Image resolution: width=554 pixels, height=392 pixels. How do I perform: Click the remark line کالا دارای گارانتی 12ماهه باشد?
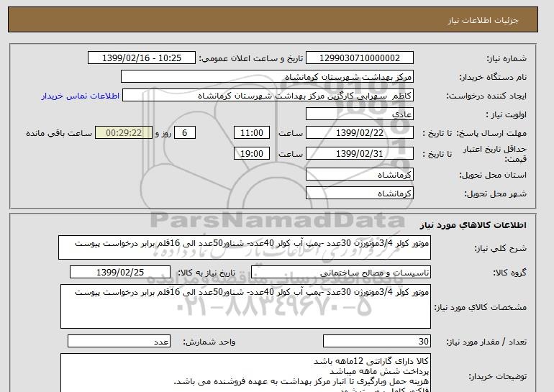[x=371, y=361]
